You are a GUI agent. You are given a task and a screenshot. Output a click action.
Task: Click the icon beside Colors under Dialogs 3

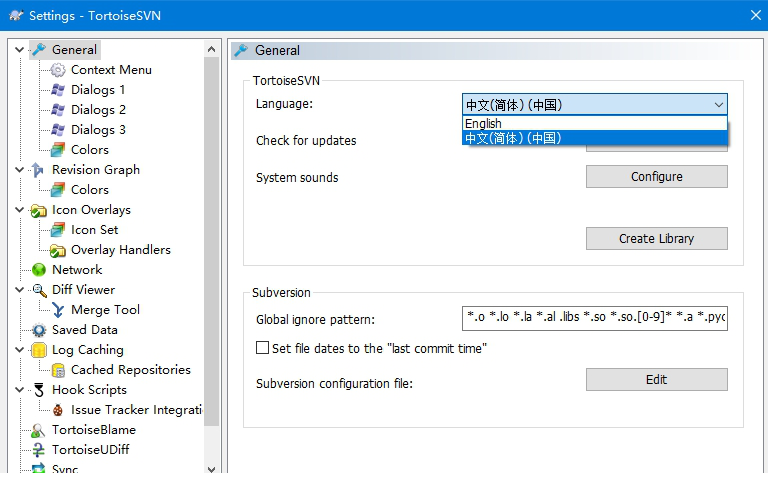pos(58,149)
